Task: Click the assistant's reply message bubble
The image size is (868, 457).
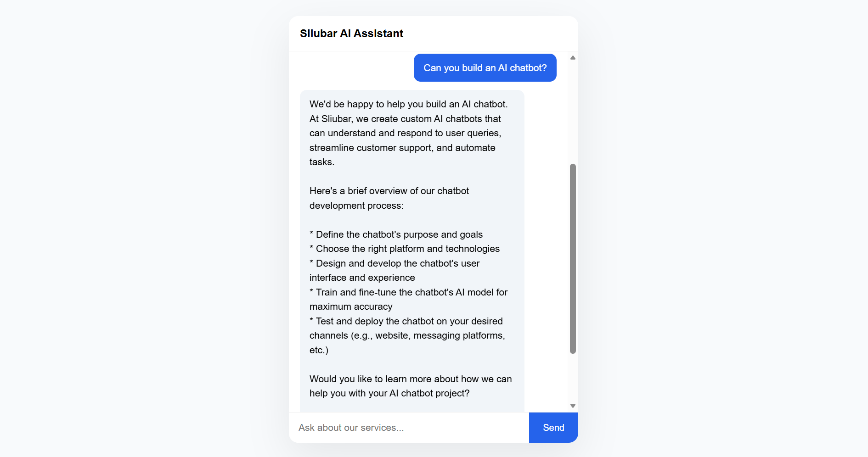Action: 412,248
